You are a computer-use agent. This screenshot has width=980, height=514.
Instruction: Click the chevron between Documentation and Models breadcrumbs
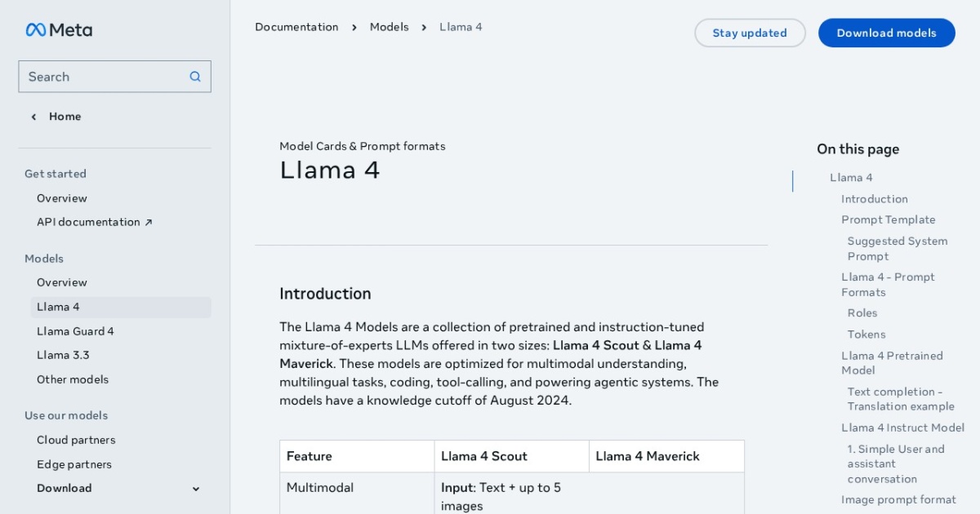(354, 26)
